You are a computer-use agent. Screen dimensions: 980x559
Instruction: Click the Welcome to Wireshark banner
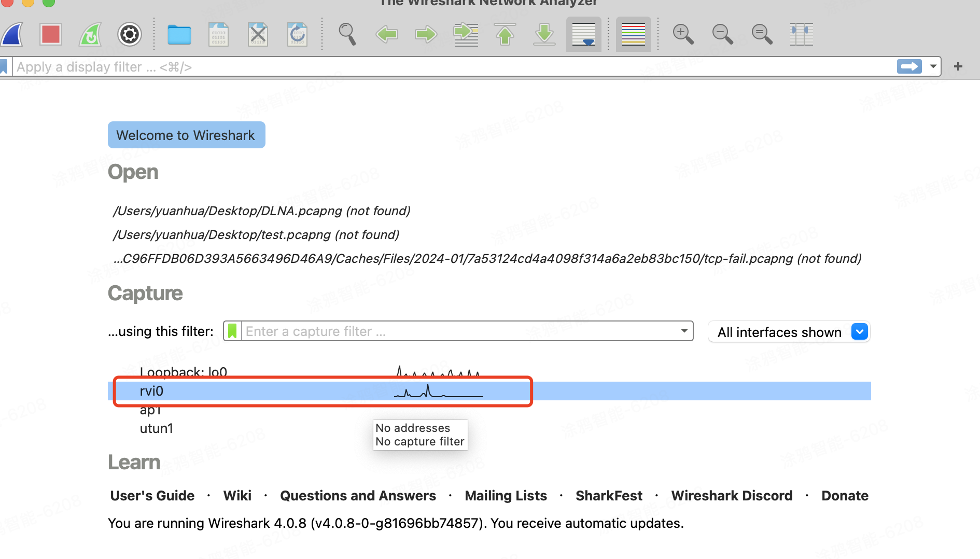(x=187, y=135)
